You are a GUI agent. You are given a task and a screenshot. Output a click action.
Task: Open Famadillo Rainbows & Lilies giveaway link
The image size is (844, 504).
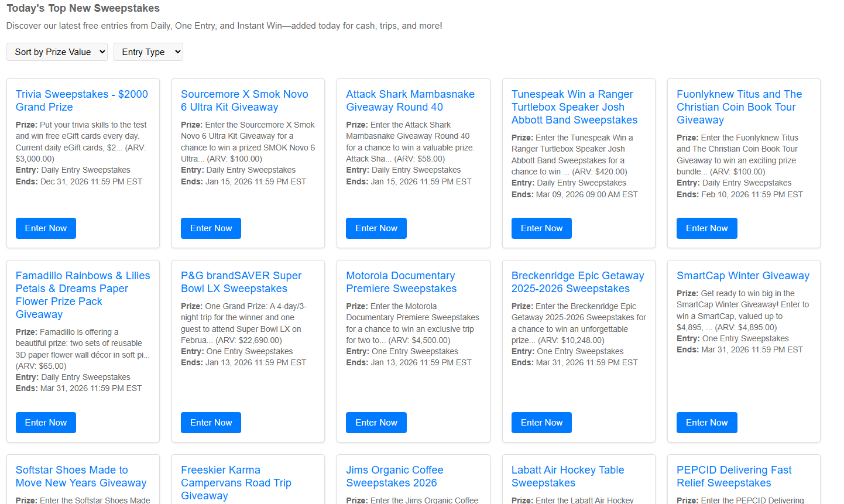tap(83, 294)
